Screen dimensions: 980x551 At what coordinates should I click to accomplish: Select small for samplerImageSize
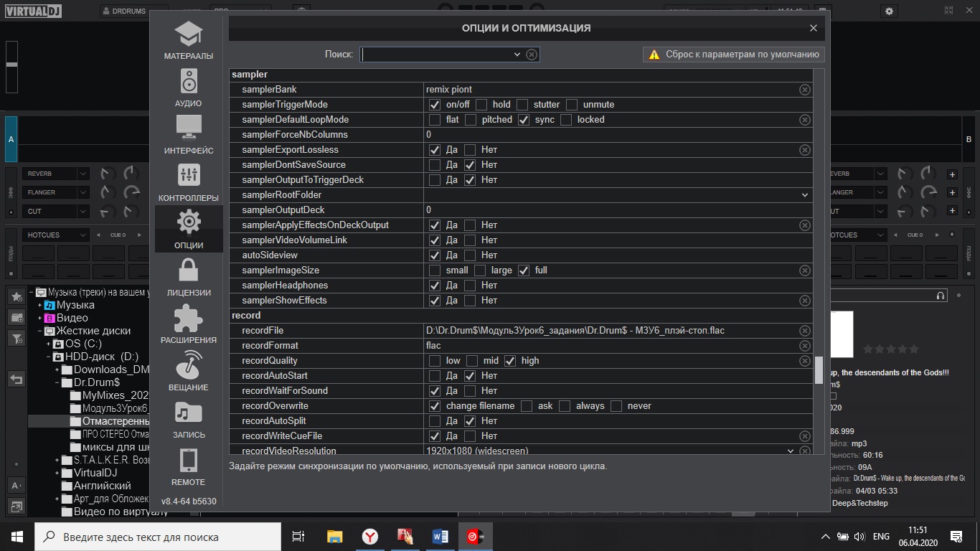(x=435, y=270)
